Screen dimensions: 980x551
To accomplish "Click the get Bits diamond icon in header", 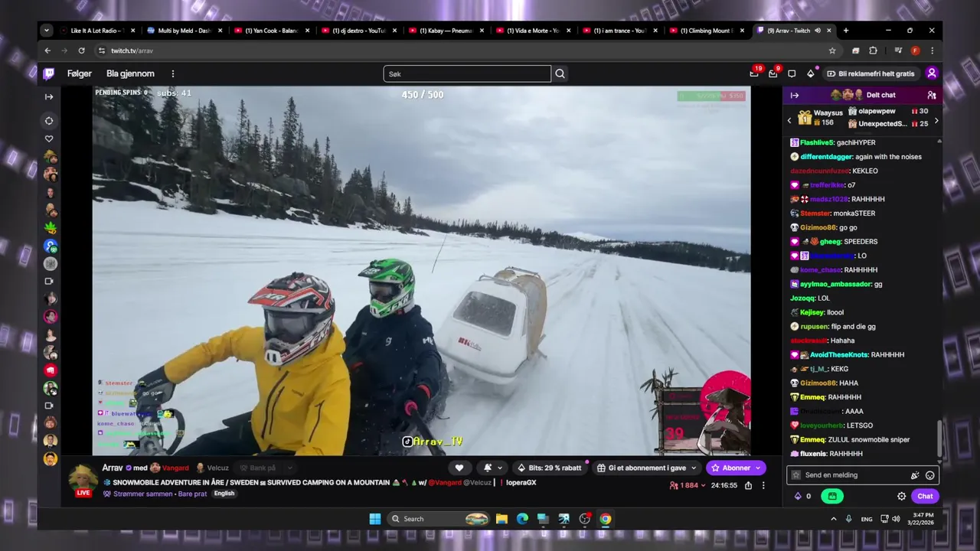I will point(811,73).
